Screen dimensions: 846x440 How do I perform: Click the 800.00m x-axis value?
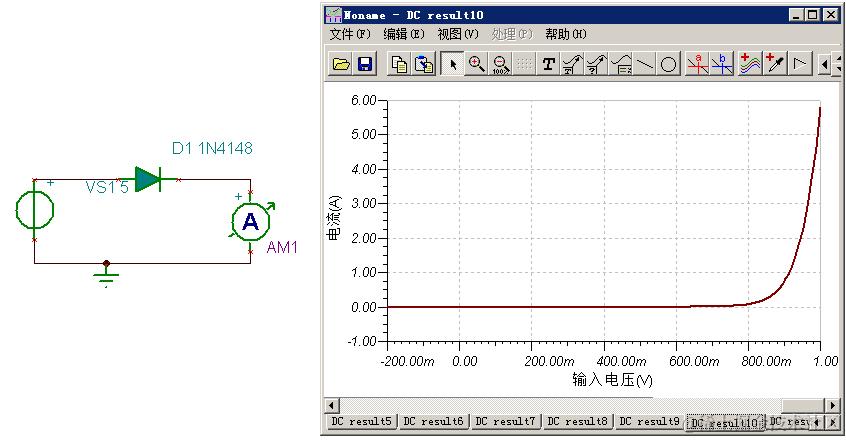[x=766, y=361]
